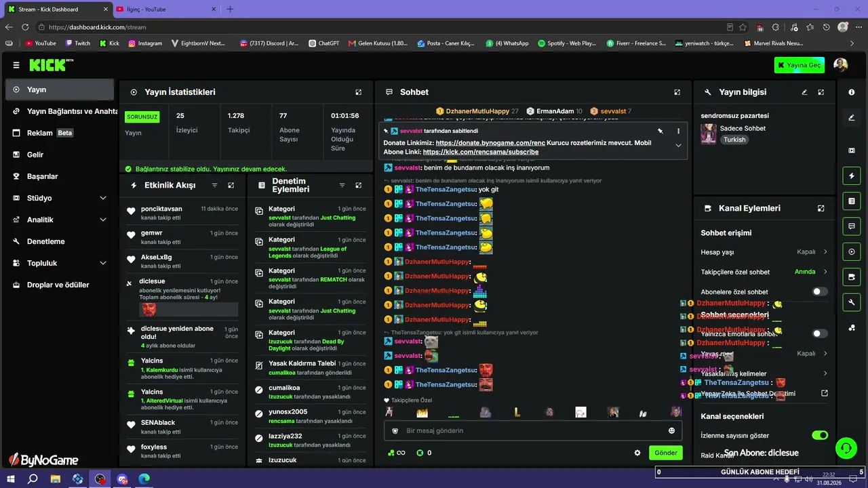Expand the pinned message chevron
Image resolution: width=868 pixels, height=488 pixels.
[678, 145]
